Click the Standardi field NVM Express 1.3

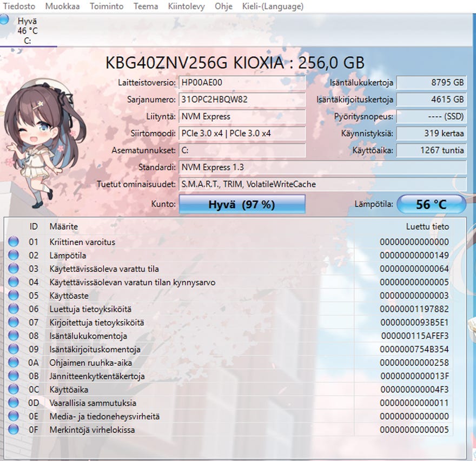click(322, 168)
